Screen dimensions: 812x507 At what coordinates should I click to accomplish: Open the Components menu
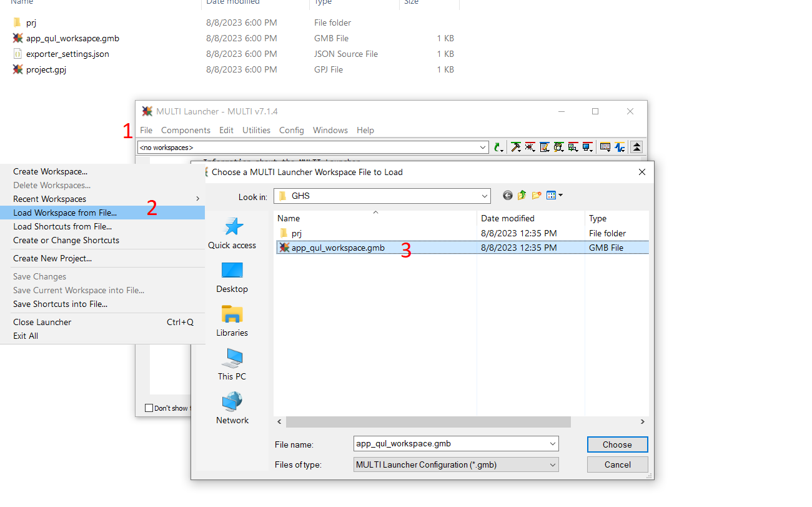(x=186, y=130)
